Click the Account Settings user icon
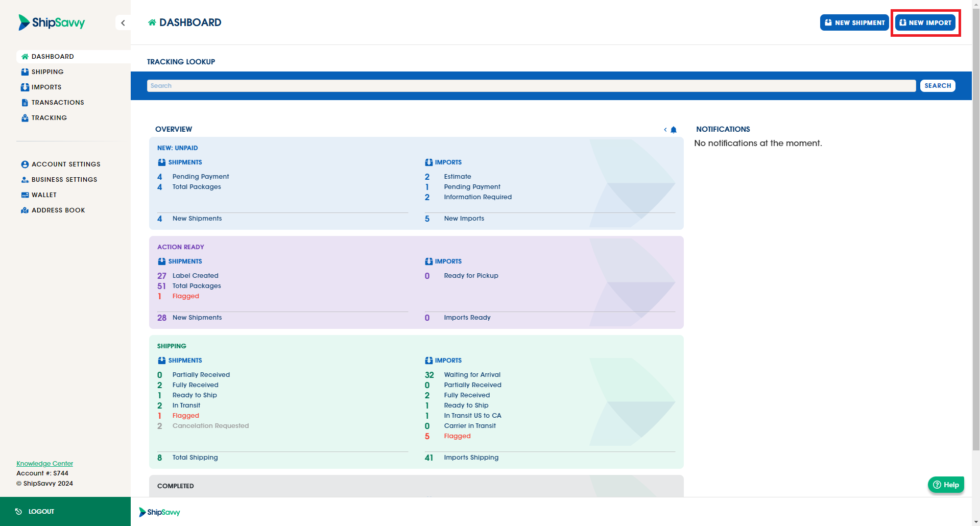The height and width of the screenshot is (526, 980). (25, 164)
